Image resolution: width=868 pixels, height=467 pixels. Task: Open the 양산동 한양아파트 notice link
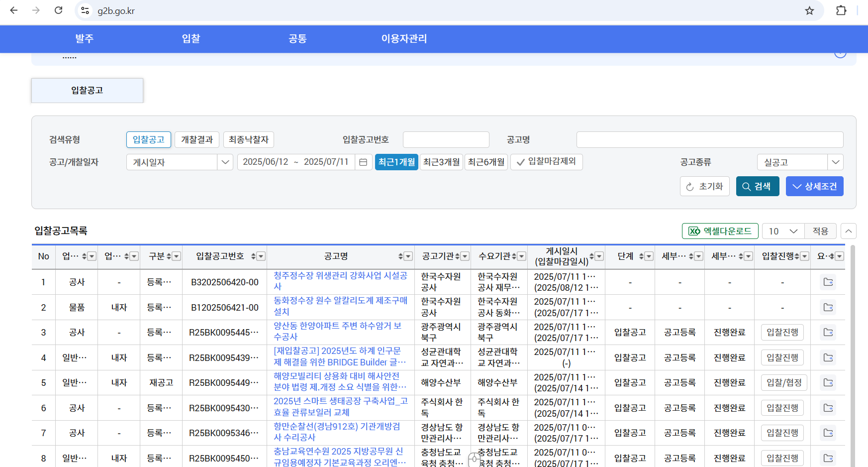click(338, 331)
